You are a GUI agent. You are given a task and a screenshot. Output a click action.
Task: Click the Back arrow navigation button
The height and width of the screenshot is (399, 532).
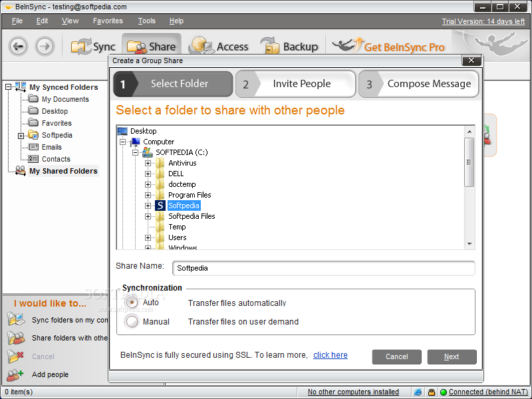pyautogui.click(x=18, y=46)
